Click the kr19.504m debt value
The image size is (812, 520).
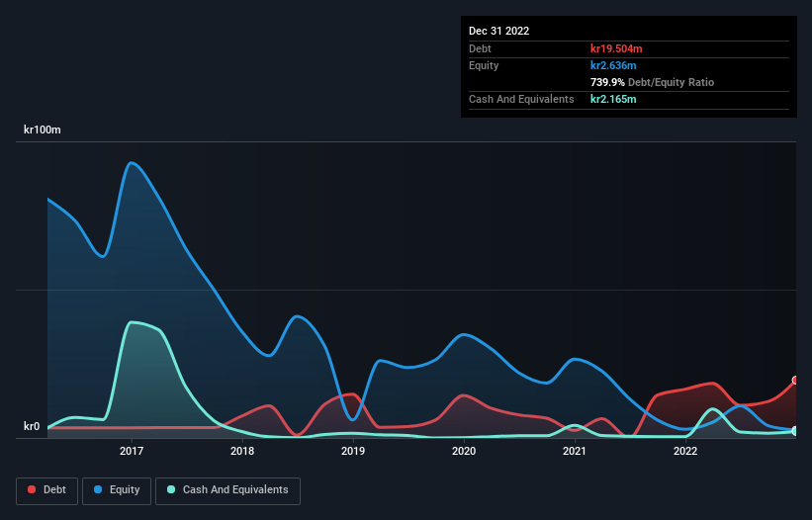point(616,48)
